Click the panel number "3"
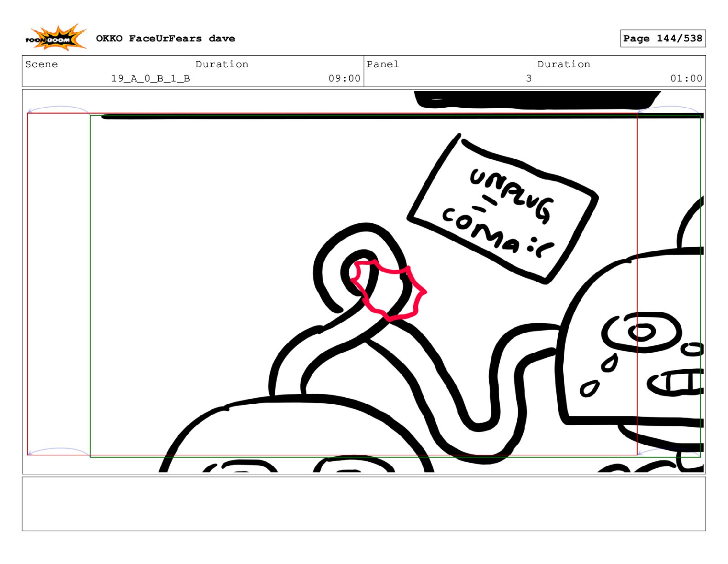This screenshot has width=728, height=564. [529, 78]
